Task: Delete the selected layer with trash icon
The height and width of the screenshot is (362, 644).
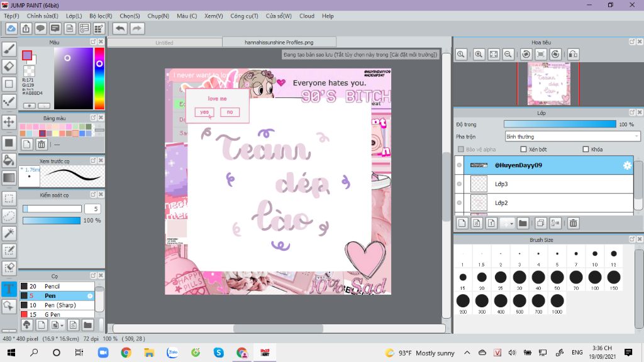Action: point(574,223)
